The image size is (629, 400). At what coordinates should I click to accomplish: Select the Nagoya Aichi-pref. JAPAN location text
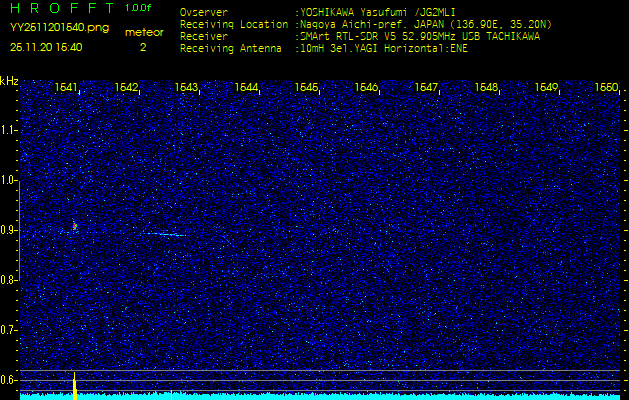(x=423, y=24)
